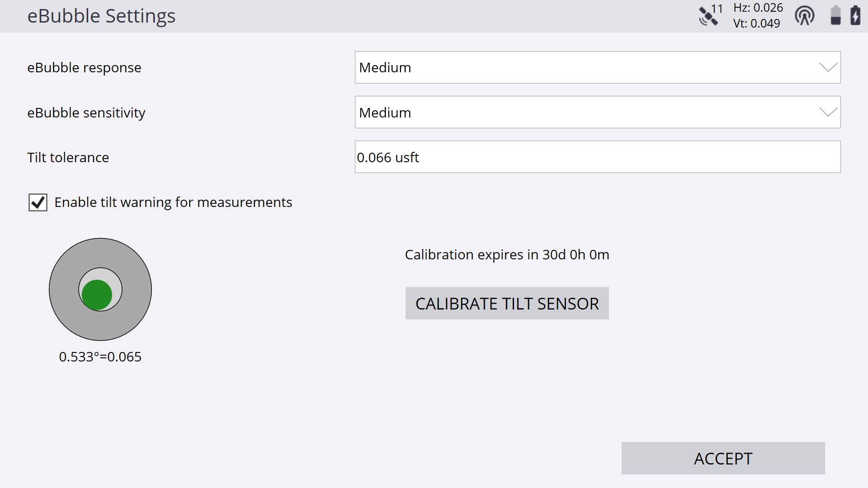The image size is (868, 488).
Task: Open the eBubble sensitivity dropdown
Action: point(598,112)
